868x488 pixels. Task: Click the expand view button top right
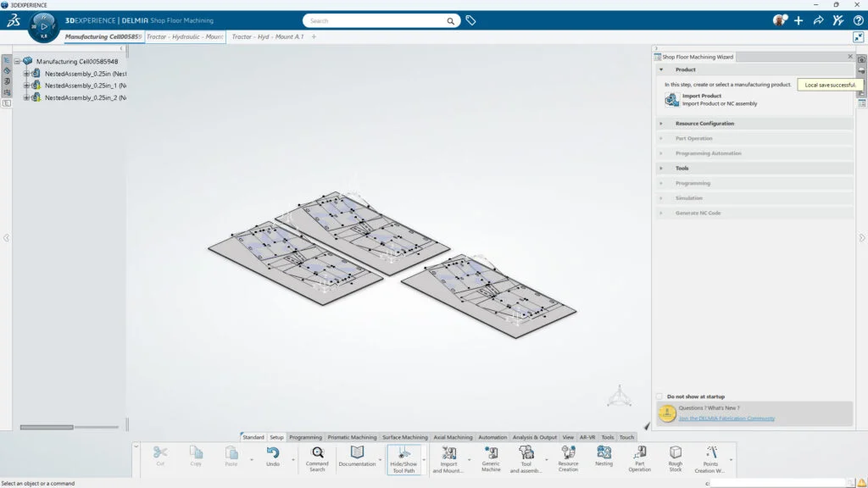coord(858,37)
